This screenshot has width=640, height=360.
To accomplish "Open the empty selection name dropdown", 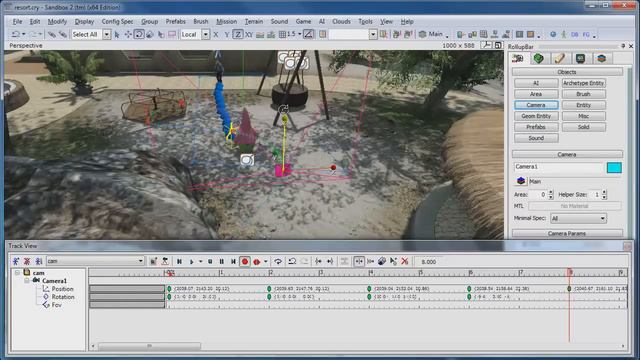I will (x=373, y=35).
